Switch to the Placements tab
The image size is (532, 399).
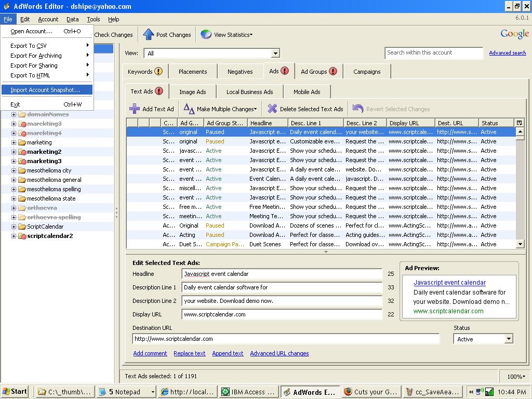tap(193, 72)
